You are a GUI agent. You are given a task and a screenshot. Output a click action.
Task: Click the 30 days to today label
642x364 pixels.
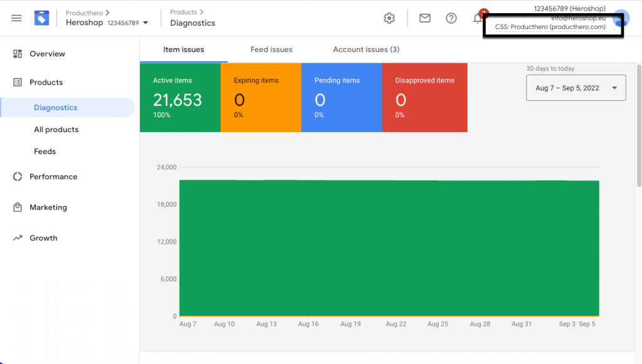point(550,68)
